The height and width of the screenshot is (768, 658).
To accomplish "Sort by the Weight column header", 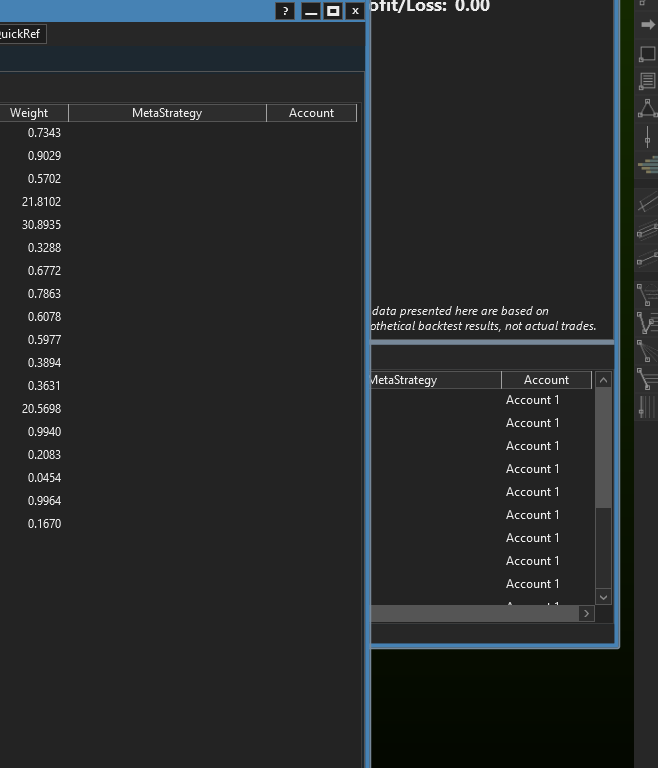I will 30,113.
